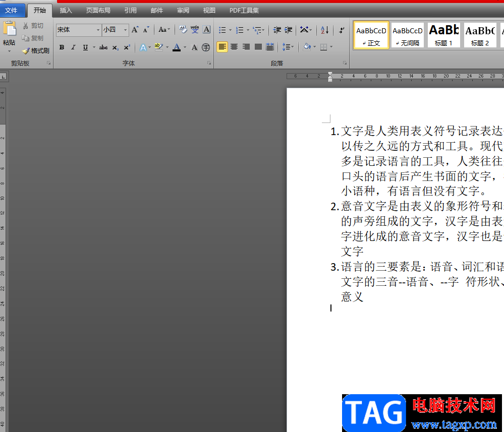The height and width of the screenshot is (432, 504).
Task: Click the Clear Formatting icon
Action: [x=183, y=30]
